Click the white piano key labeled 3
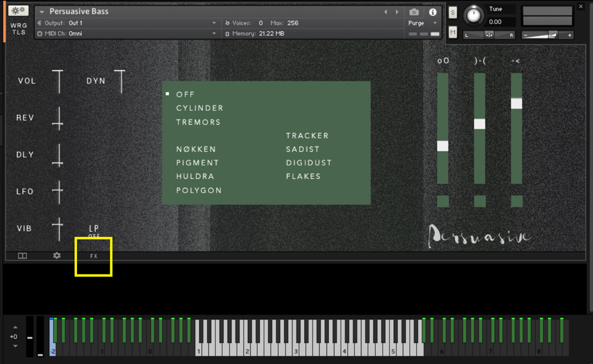The image size is (593, 364). [296, 350]
